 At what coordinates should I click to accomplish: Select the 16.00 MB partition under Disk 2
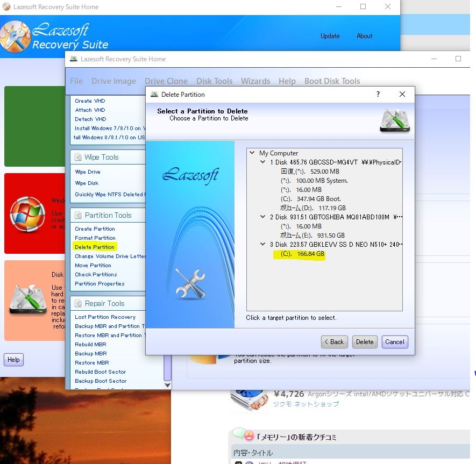pos(301,226)
